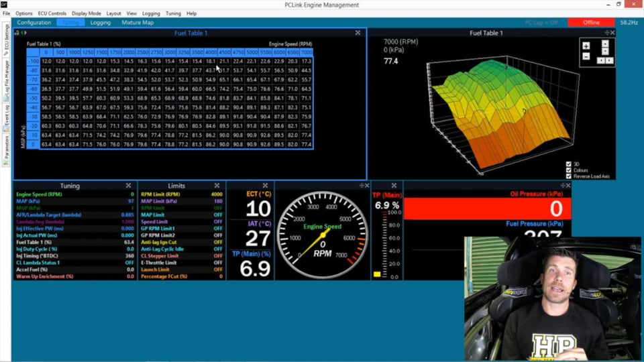Open the Event Log sidebar tab
The height and width of the screenshot is (362, 644).
6,118
